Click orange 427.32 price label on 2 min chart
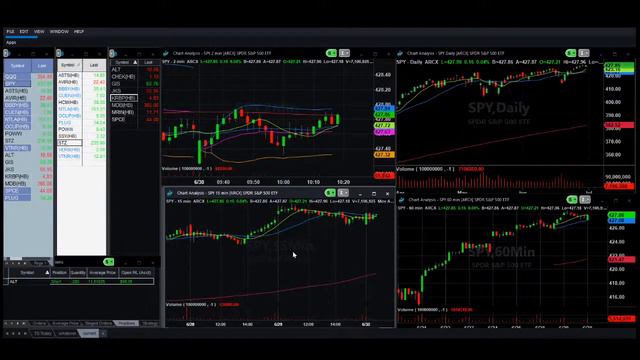The height and width of the screenshot is (360, 640). [x=384, y=155]
